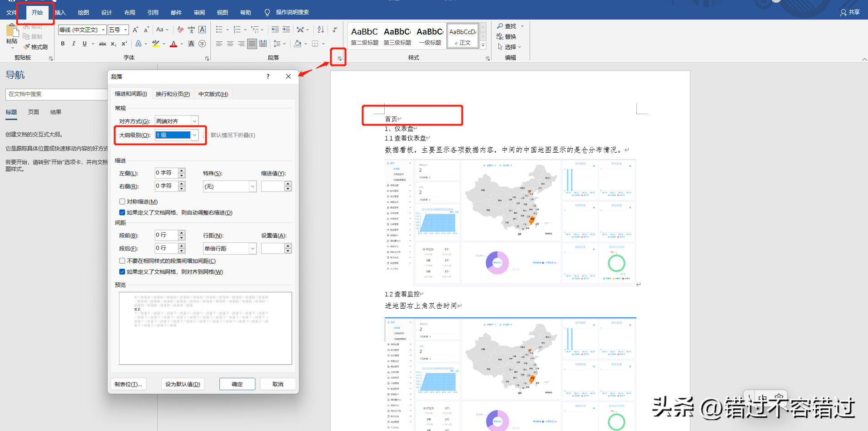This screenshot has height=431, width=868.
Task: Toggle no spacing between same-style paragraphs
Action: 122,261
